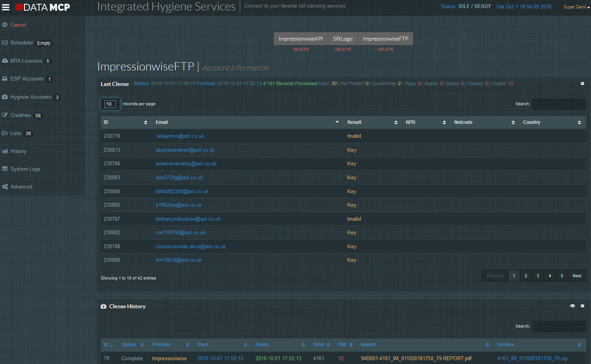Viewport: 591px width, 364px height.
Task: Click the Clense History medkit icon
Action: [103, 306]
